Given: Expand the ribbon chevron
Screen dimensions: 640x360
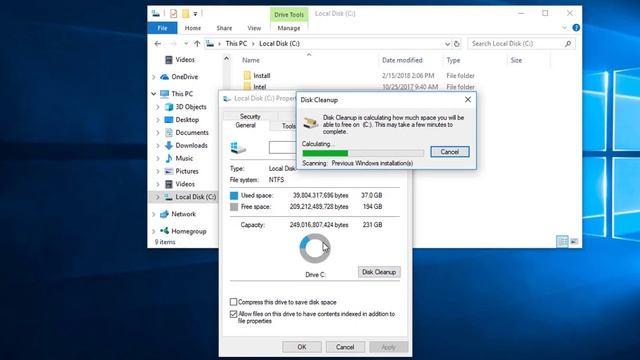Looking at the screenshot, I should point(564,28).
